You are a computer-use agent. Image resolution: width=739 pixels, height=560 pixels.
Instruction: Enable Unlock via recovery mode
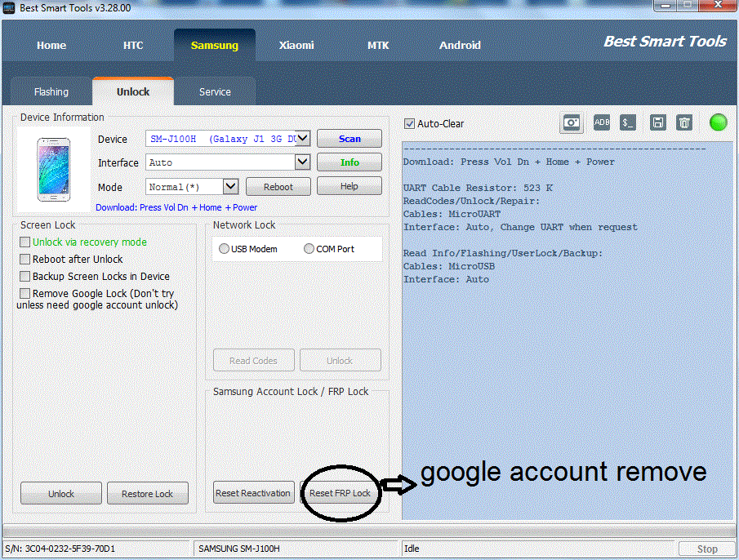click(25, 242)
